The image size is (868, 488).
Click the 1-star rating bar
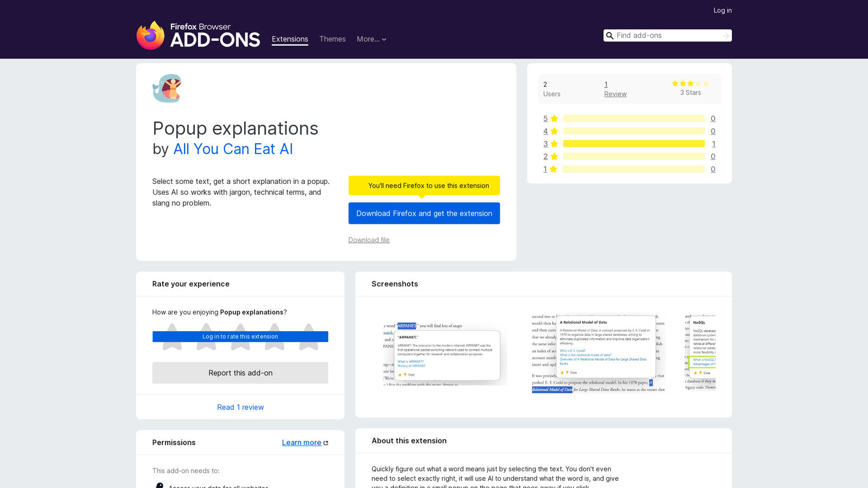(634, 169)
